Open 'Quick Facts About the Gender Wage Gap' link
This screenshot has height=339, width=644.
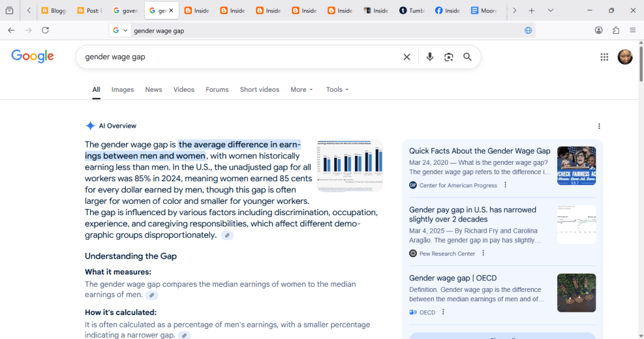[479, 151]
